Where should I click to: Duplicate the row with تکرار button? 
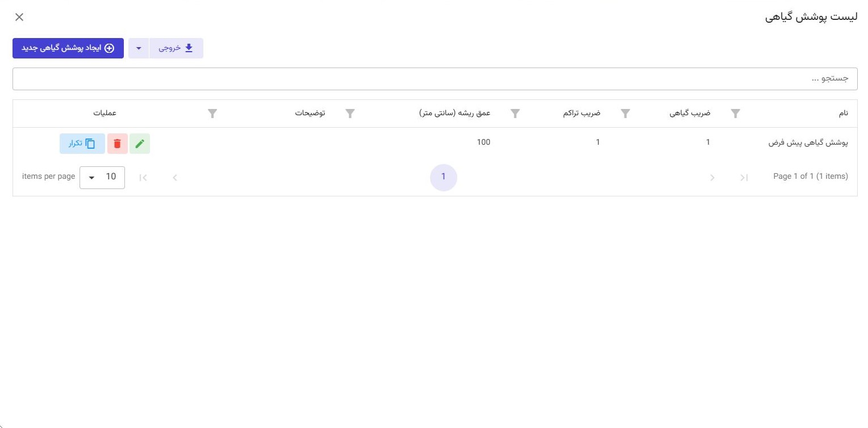coord(82,144)
